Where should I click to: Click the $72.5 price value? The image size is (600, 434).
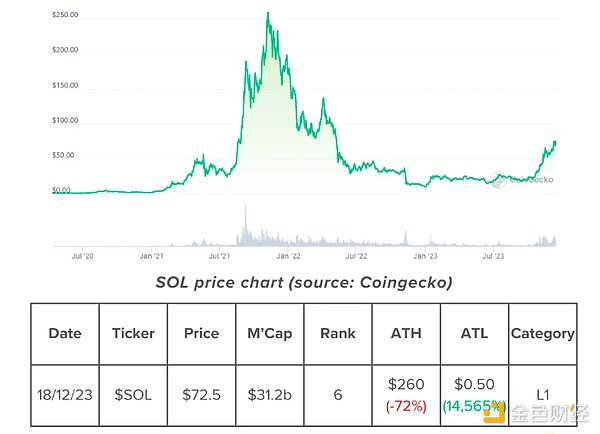click(x=200, y=395)
